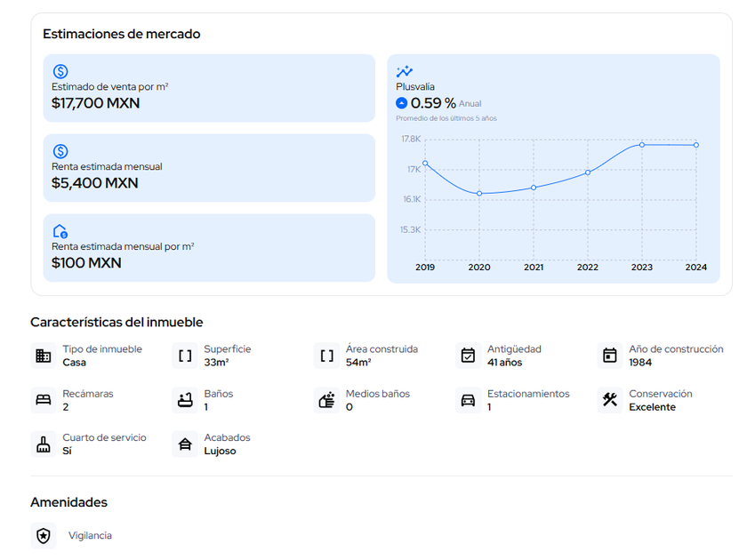Click the bathtub icon next to Baños
The height and width of the screenshot is (560, 747).
click(185, 400)
